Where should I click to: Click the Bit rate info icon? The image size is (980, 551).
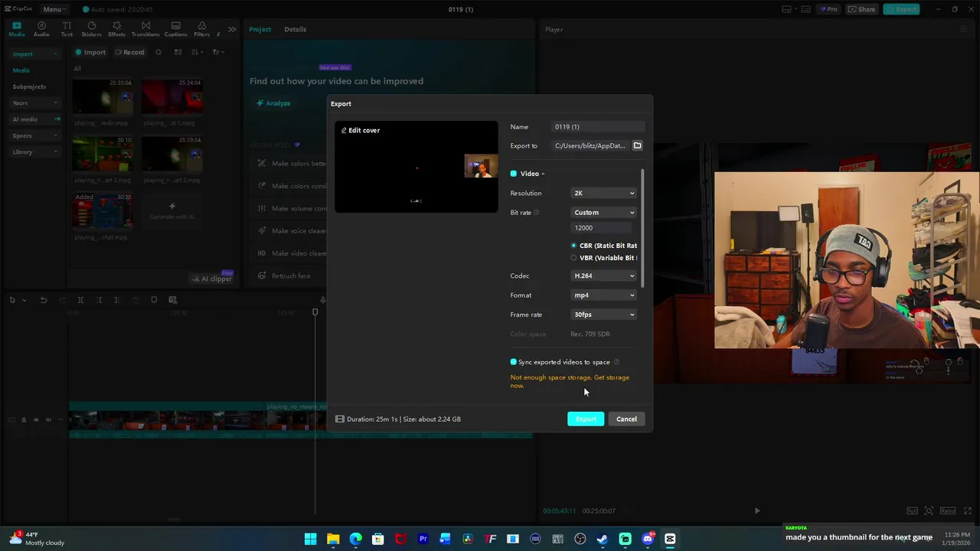(536, 213)
